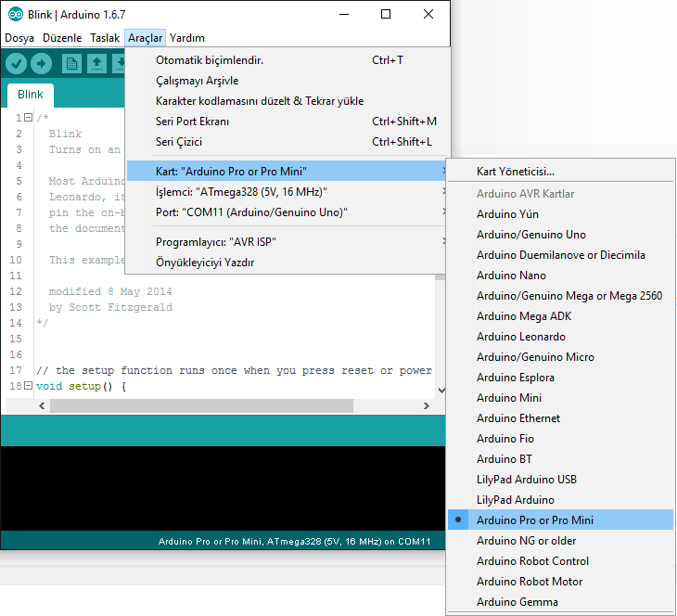Screen dimensions: 677x616
Task: Select Arduino Leonardo board
Action: [560, 337]
